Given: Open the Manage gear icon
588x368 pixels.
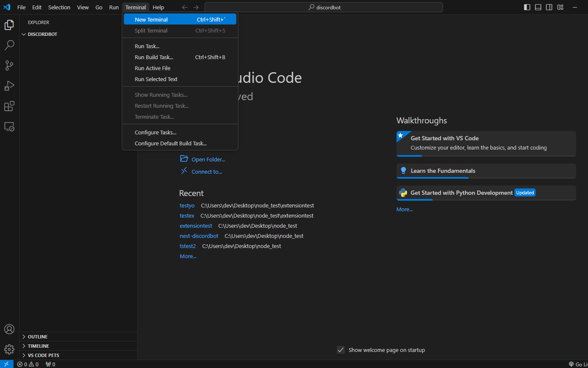Looking at the screenshot, I should 9,349.
